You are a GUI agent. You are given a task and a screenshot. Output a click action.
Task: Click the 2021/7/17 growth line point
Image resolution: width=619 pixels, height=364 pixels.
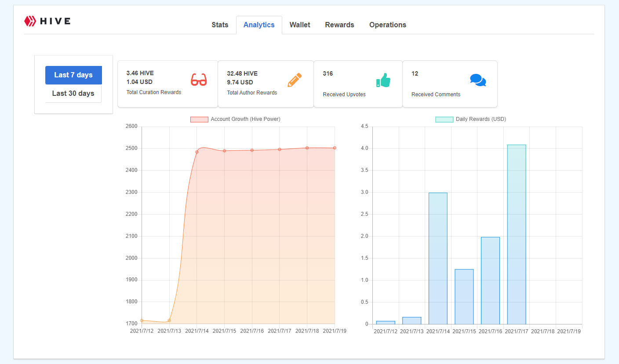click(x=280, y=149)
